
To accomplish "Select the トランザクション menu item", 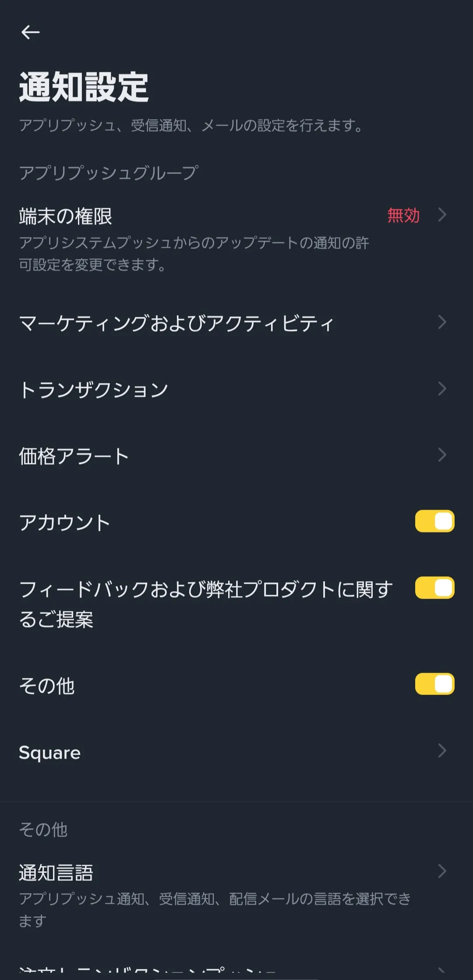I will (94, 390).
